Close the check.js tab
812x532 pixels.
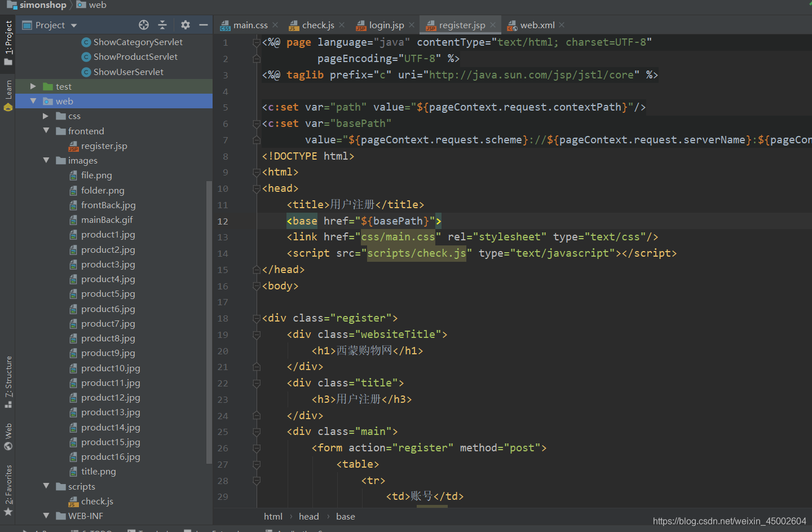pyautogui.click(x=342, y=25)
